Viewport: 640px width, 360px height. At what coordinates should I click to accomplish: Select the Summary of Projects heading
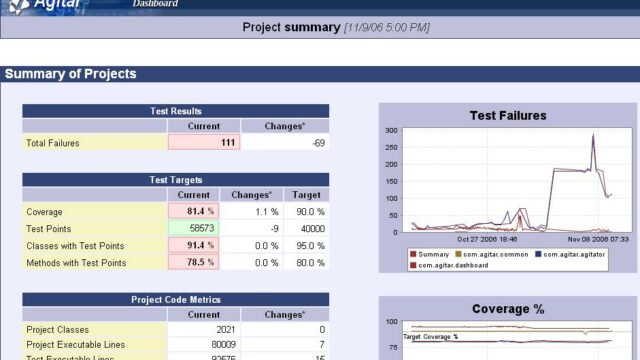[71, 74]
